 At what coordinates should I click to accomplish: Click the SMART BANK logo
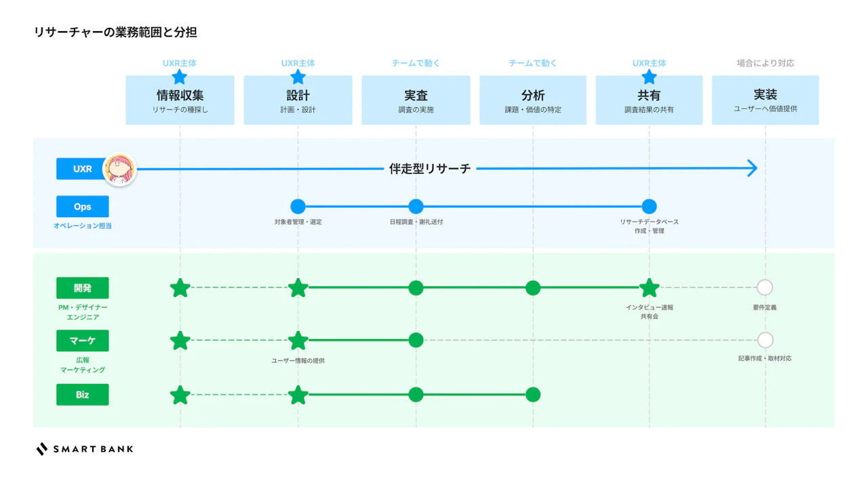pos(85,448)
